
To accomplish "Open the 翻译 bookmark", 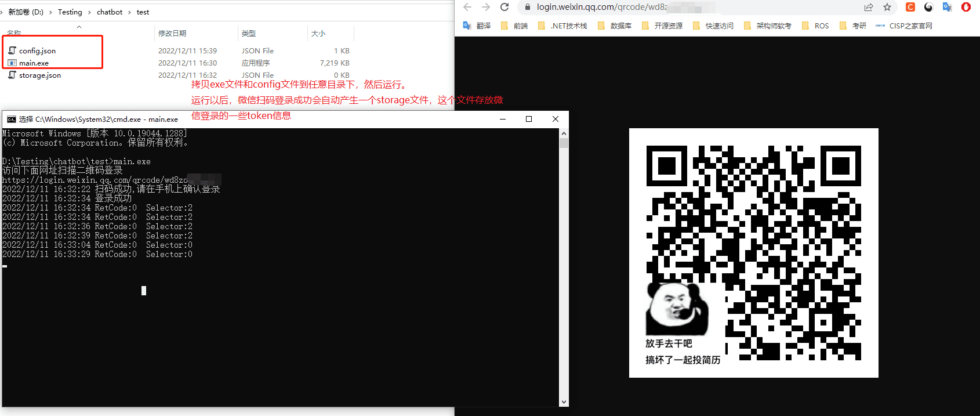I will (477, 26).
